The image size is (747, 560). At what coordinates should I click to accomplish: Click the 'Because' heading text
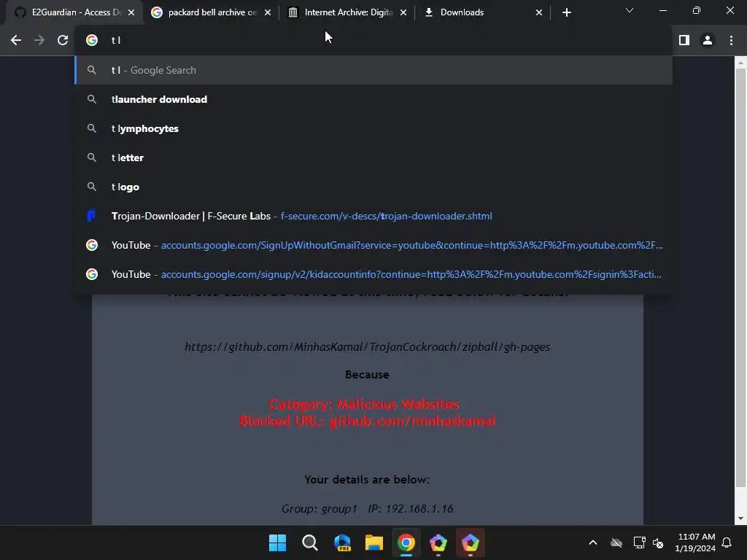(368, 375)
